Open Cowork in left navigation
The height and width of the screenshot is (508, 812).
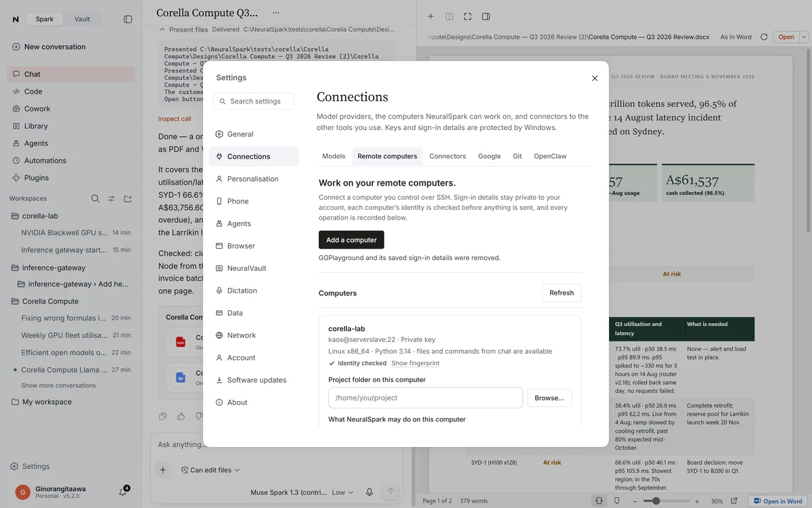(x=71, y=108)
